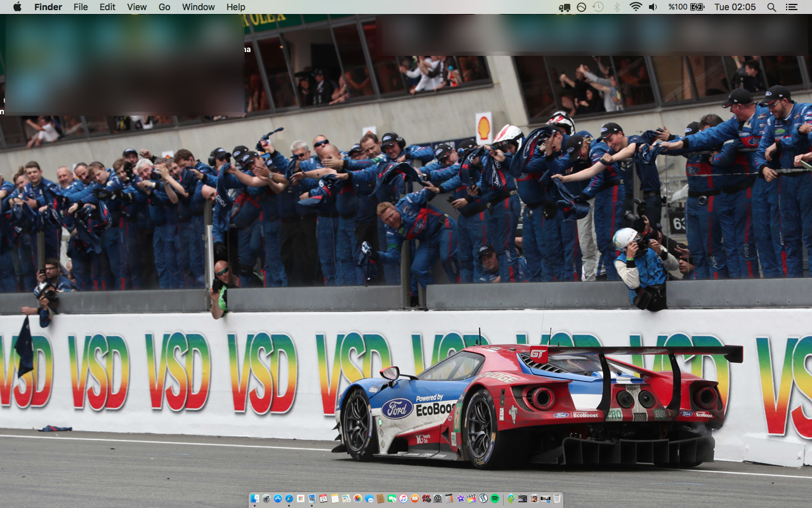
Task: Open Safari compass icon in Dock
Action: tap(289, 498)
